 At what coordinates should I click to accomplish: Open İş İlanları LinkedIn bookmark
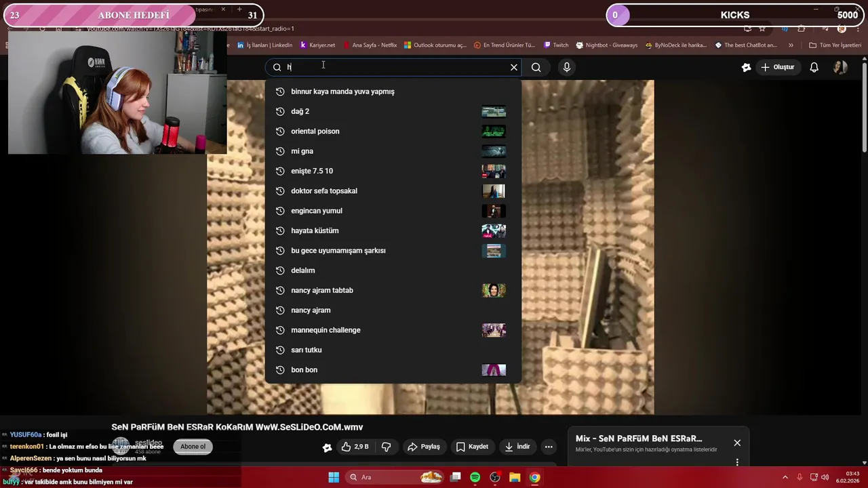(x=265, y=45)
